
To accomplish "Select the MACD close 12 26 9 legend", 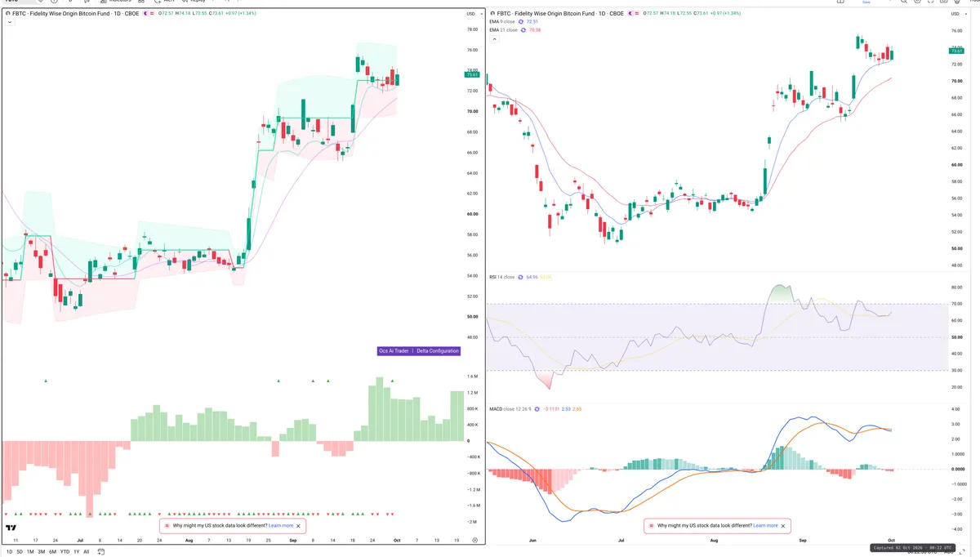I will [x=510, y=408].
